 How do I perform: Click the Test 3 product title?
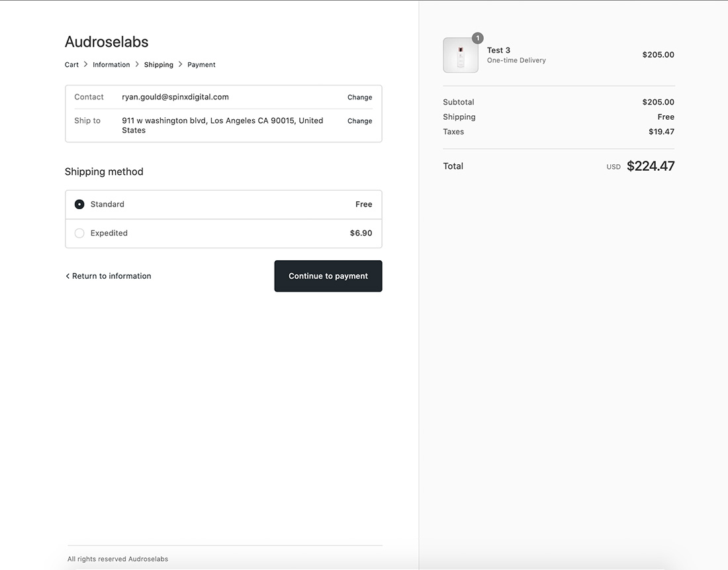[498, 50]
